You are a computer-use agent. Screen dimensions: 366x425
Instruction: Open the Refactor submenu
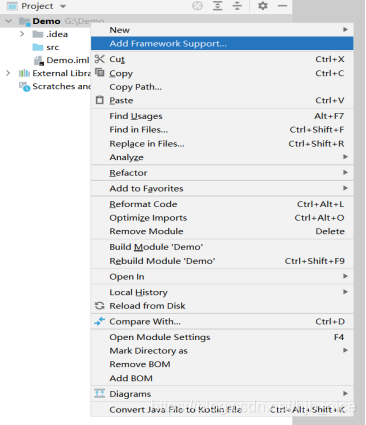(222, 173)
